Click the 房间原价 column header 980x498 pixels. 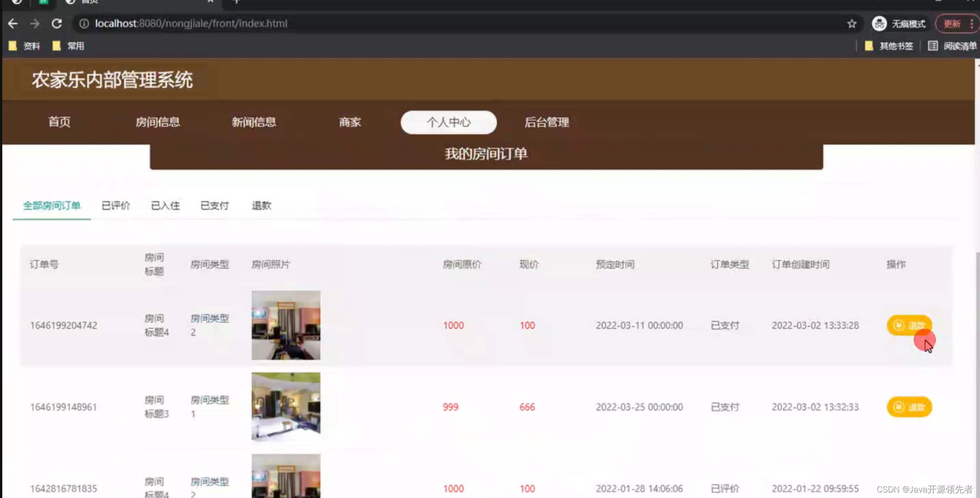pyautogui.click(x=462, y=264)
